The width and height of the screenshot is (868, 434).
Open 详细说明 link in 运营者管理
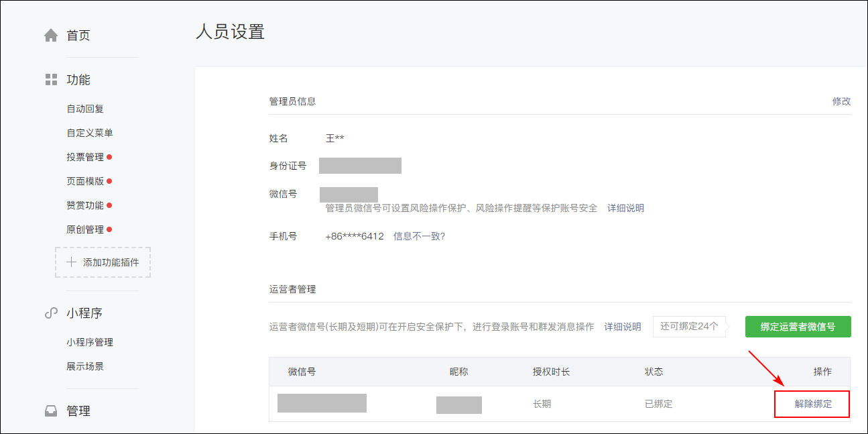tap(623, 327)
